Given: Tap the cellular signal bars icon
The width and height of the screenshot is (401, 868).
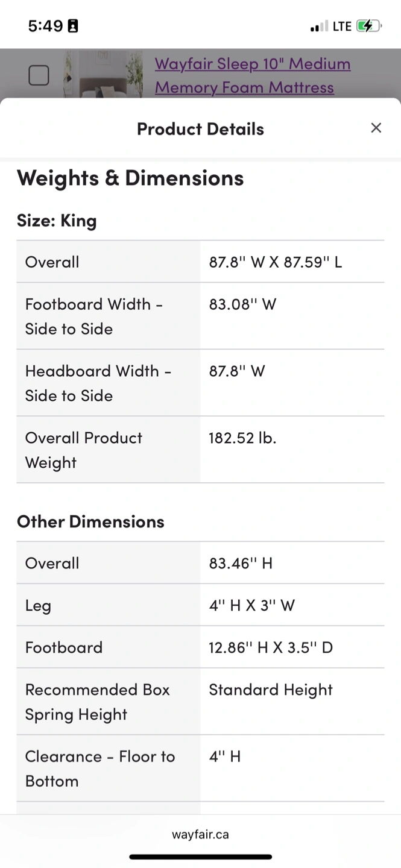Looking at the screenshot, I should [320, 26].
